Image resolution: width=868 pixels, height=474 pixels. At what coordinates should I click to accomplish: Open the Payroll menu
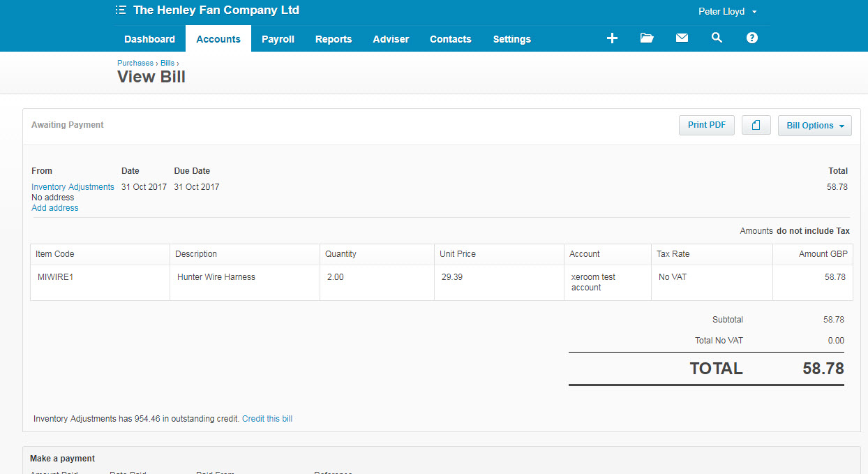pyautogui.click(x=278, y=39)
